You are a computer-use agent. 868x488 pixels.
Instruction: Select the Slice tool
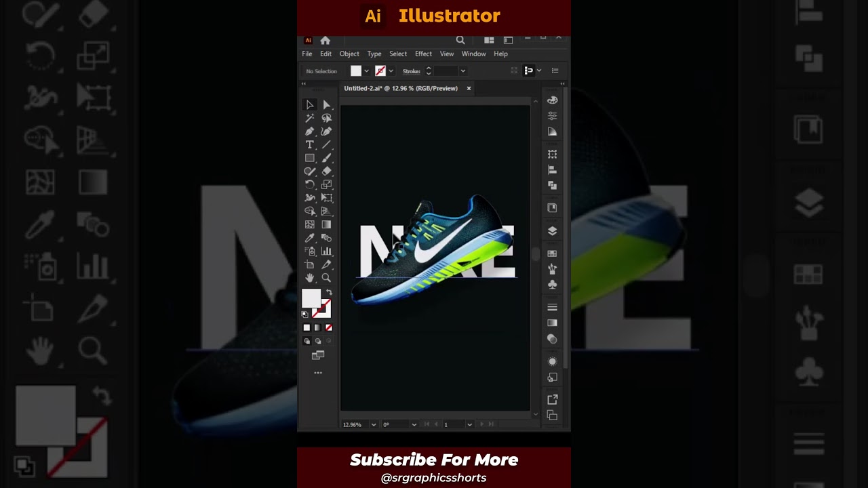(x=326, y=264)
